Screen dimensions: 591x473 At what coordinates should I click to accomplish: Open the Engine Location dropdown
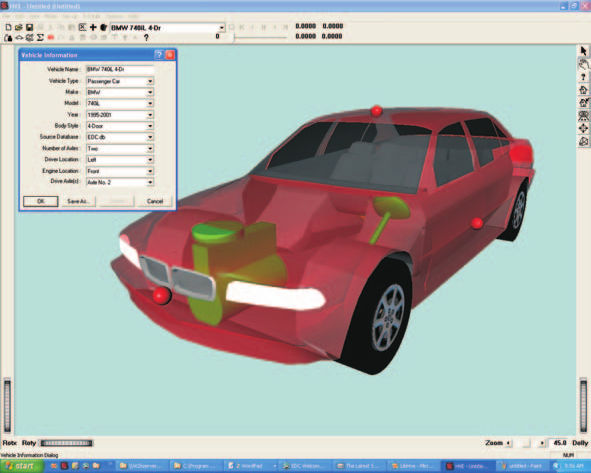point(150,171)
